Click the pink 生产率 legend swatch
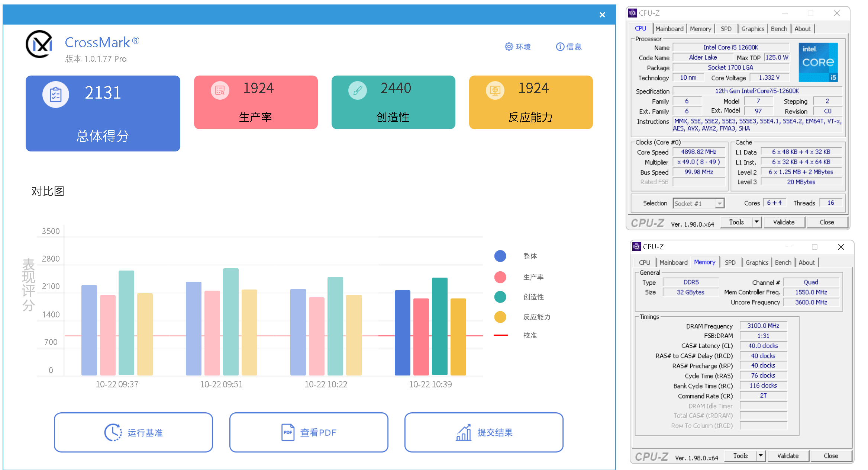The height and width of the screenshot is (470, 868). coord(500,277)
